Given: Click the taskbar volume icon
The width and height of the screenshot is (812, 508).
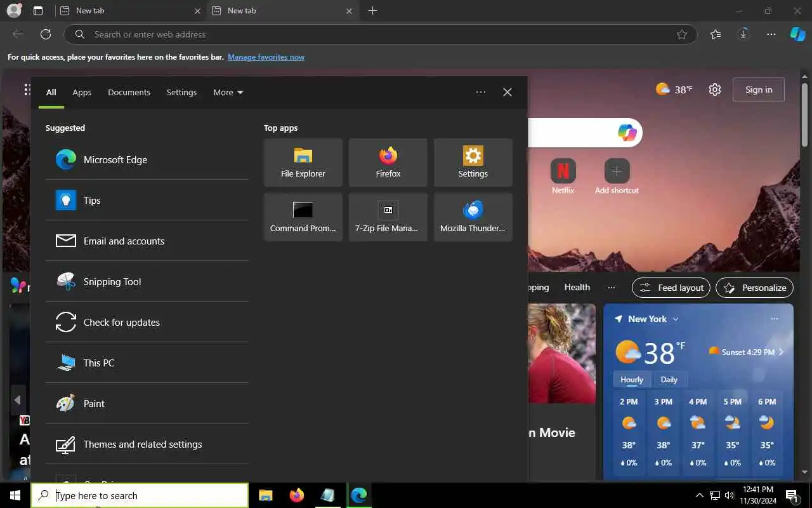Looking at the screenshot, I should [729, 495].
